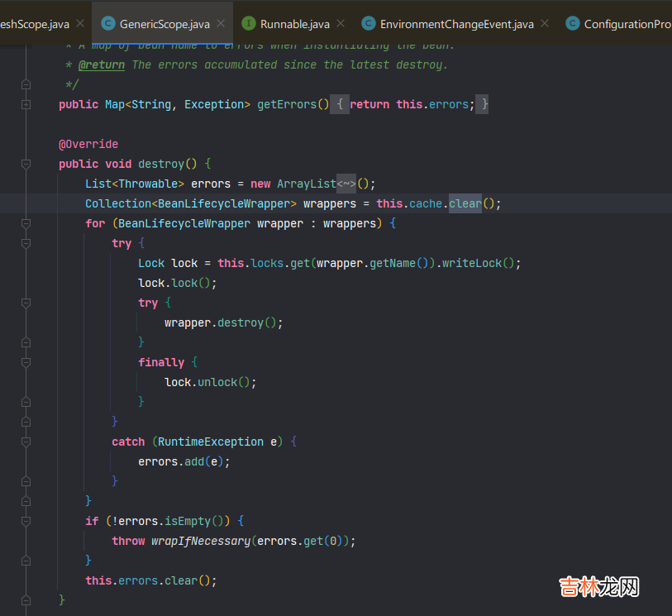Fold the if errors.isEmpty block in gutter
This screenshot has width=672, height=616.
[x=26, y=521]
